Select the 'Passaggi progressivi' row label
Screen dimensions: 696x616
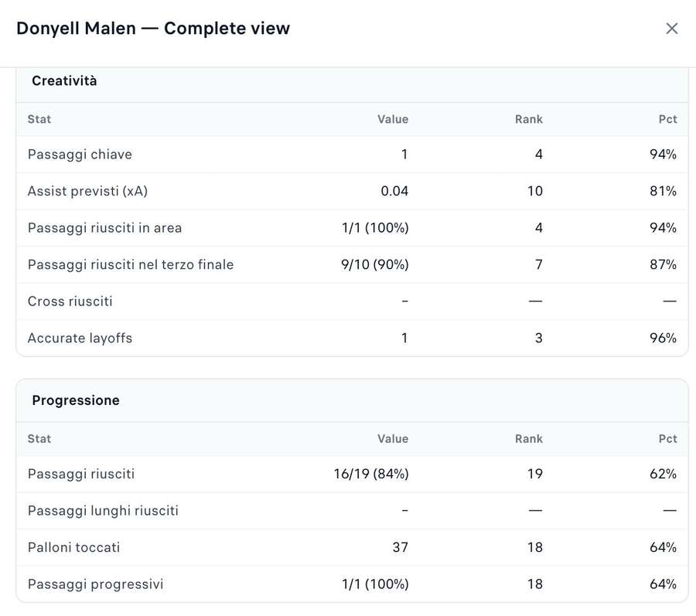pos(95,584)
